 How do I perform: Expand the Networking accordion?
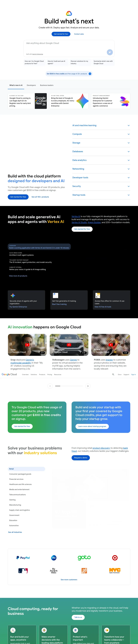(x=101, y=169)
